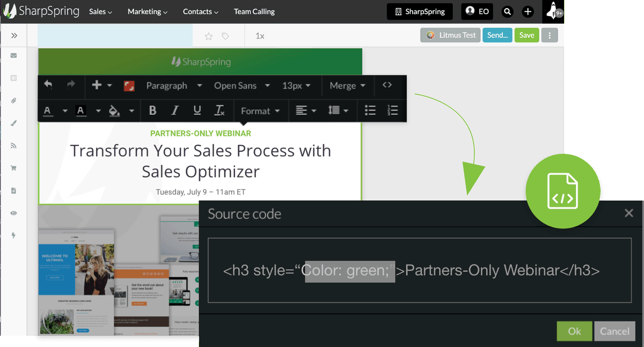This screenshot has height=347, width=644.
Task: Open the EO user account button
Action: coord(477,11)
